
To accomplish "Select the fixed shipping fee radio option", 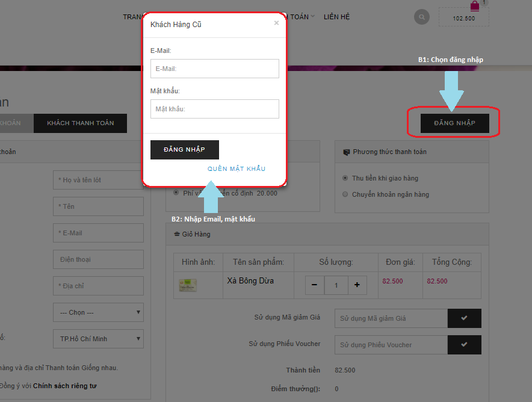I will tap(176, 193).
